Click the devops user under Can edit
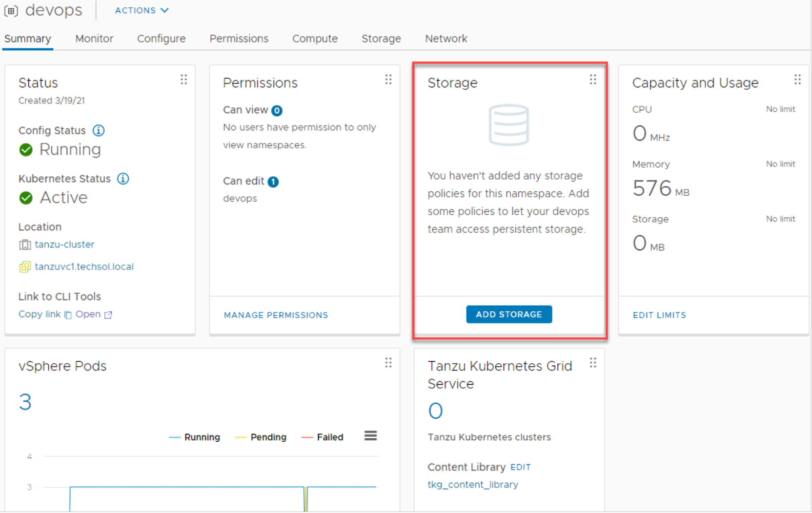The height and width of the screenshot is (513, 812). tap(240, 199)
